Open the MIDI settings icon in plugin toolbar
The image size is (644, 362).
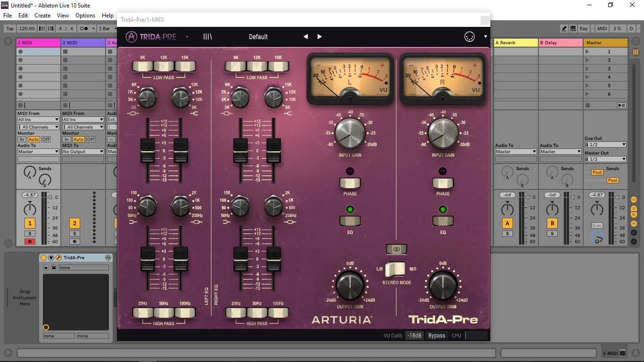[x=469, y=37]
